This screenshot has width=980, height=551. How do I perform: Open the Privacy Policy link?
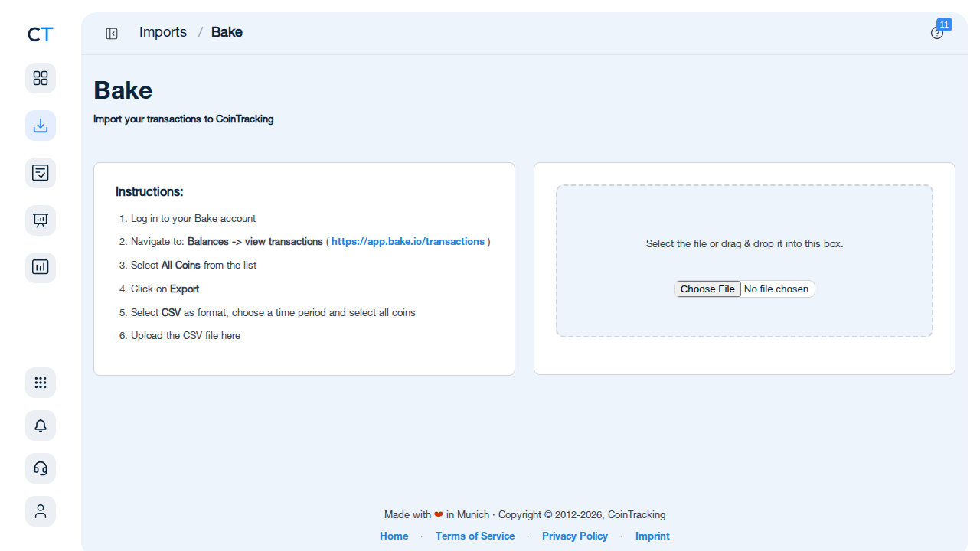coord(575,536)
